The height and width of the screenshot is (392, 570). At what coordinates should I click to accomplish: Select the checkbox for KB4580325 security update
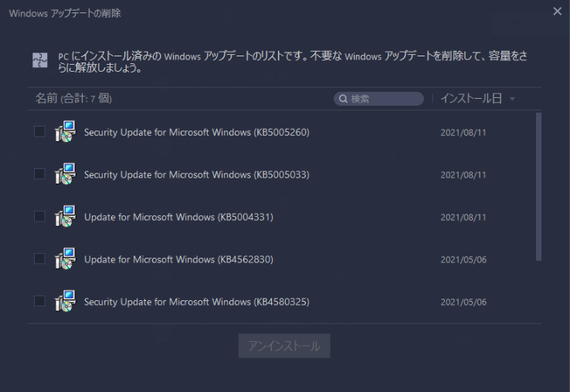(x=39, y=301)
